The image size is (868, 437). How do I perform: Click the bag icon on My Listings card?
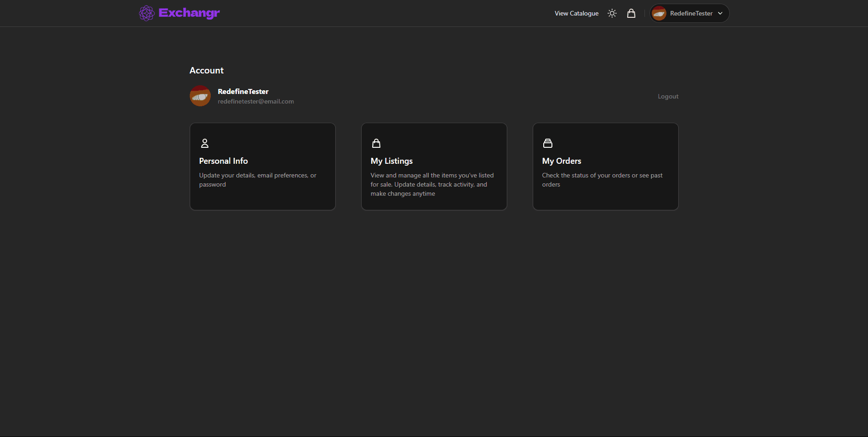(376, 143)
